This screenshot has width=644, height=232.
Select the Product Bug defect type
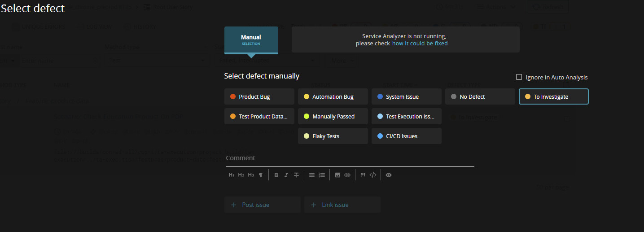click(x=259, y=96)
